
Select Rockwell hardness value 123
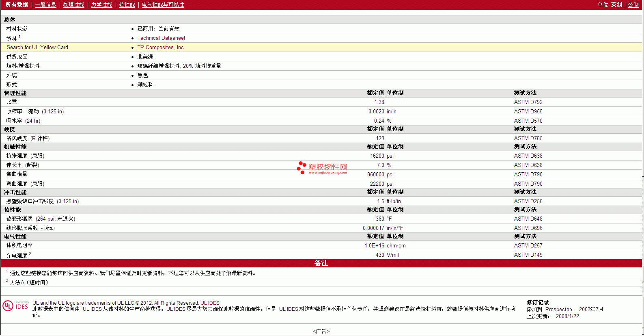tap(380, 138)
